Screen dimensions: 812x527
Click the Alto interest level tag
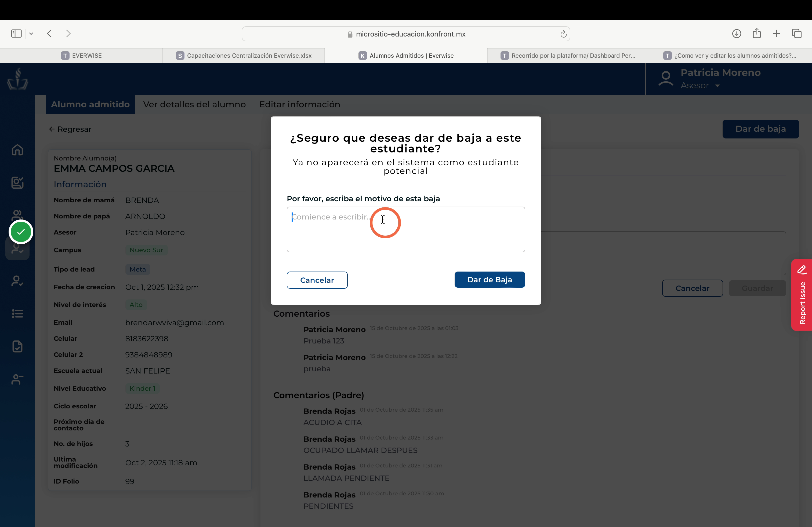tap(136, 305)
